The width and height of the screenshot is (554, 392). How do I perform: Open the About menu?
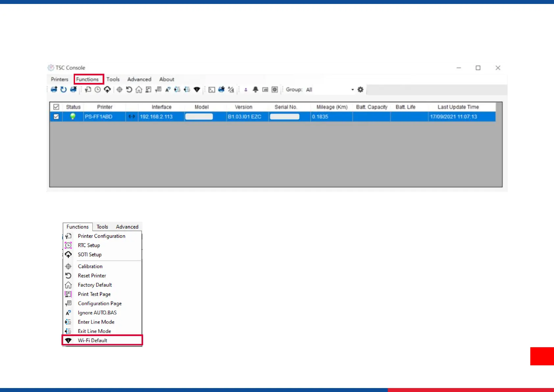pos(167,79)
